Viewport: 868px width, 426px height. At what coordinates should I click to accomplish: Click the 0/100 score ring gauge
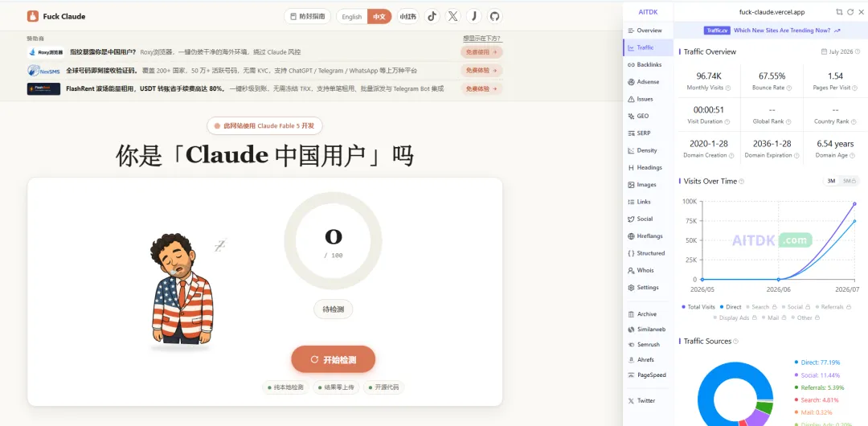tap(334, 240)
